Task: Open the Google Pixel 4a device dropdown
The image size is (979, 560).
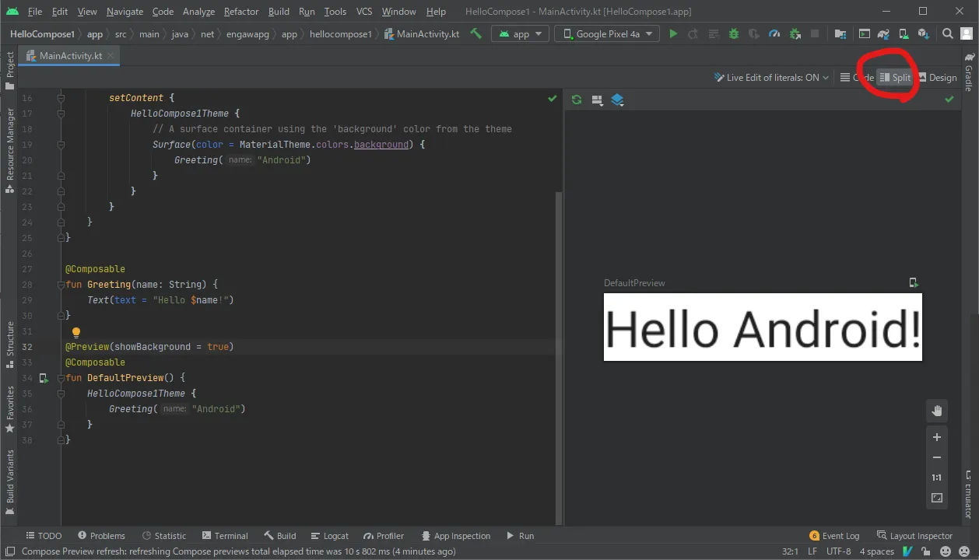Action: 607,34
